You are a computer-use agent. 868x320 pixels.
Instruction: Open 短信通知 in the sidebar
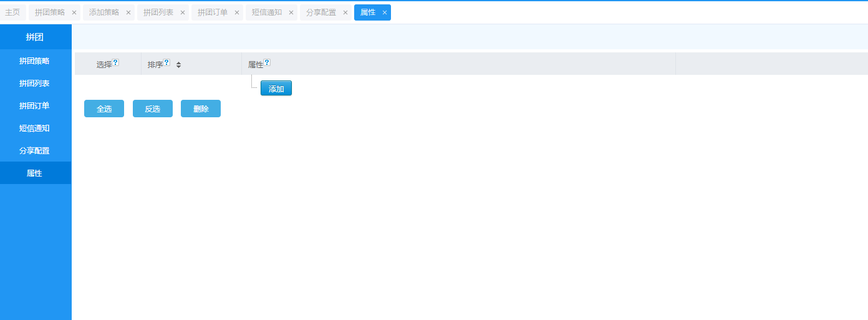click(34, 128)
